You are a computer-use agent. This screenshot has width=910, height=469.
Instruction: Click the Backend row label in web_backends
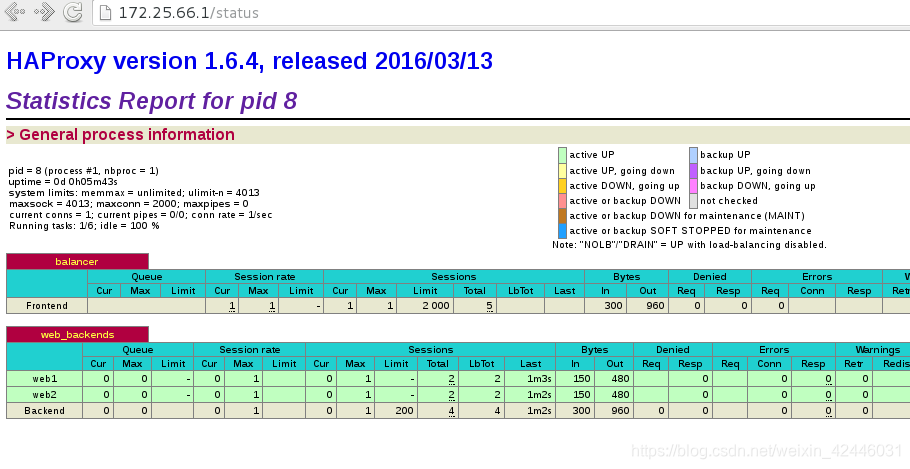44,411
